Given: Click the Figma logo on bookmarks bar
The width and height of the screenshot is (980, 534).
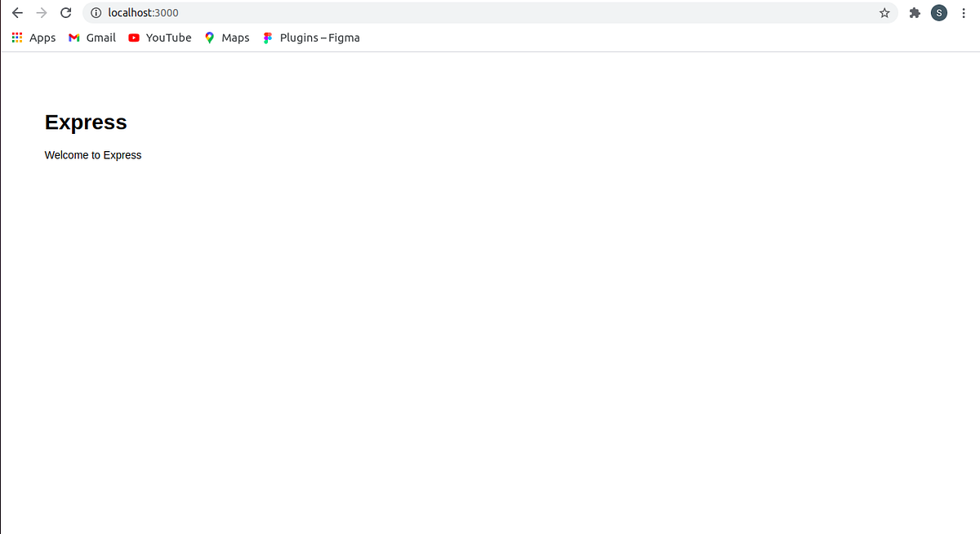Looking at the screenshot, I should click(x=267, y=38).
